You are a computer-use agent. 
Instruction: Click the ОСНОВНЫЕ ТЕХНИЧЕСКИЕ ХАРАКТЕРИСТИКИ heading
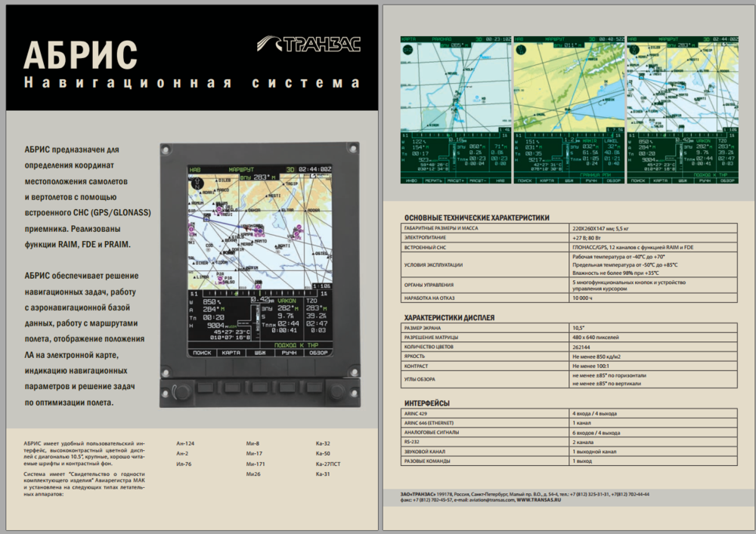476,218
